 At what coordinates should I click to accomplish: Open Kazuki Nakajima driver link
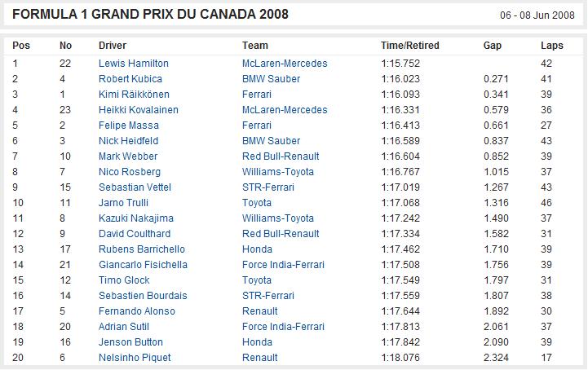[135, 218]
